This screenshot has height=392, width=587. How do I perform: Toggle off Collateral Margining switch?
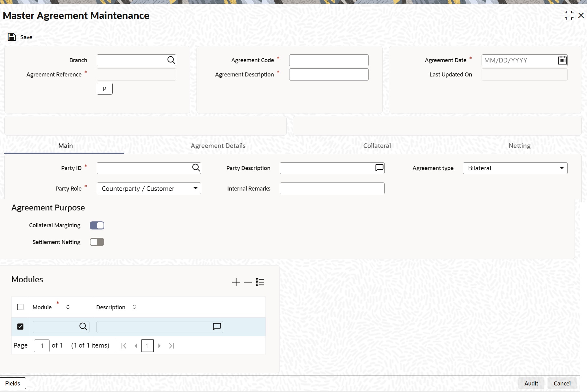click(x=97, y=225)
